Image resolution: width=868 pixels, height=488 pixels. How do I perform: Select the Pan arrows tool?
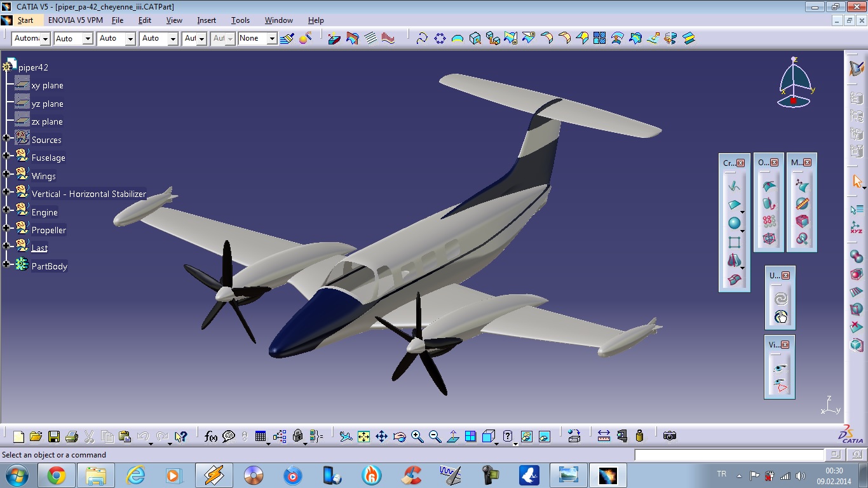[x=381, y=437]
